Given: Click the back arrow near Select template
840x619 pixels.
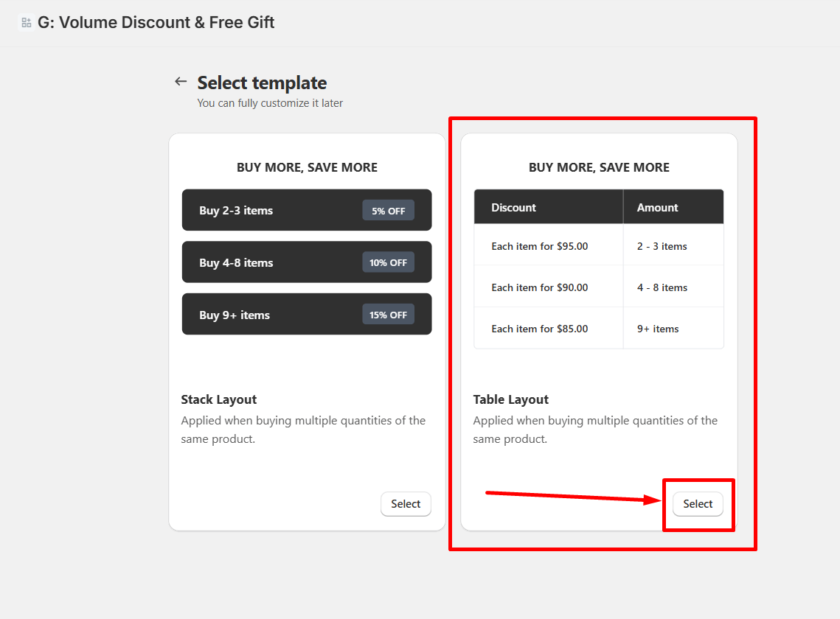Looking at the screenshot, I should (181, 82).
